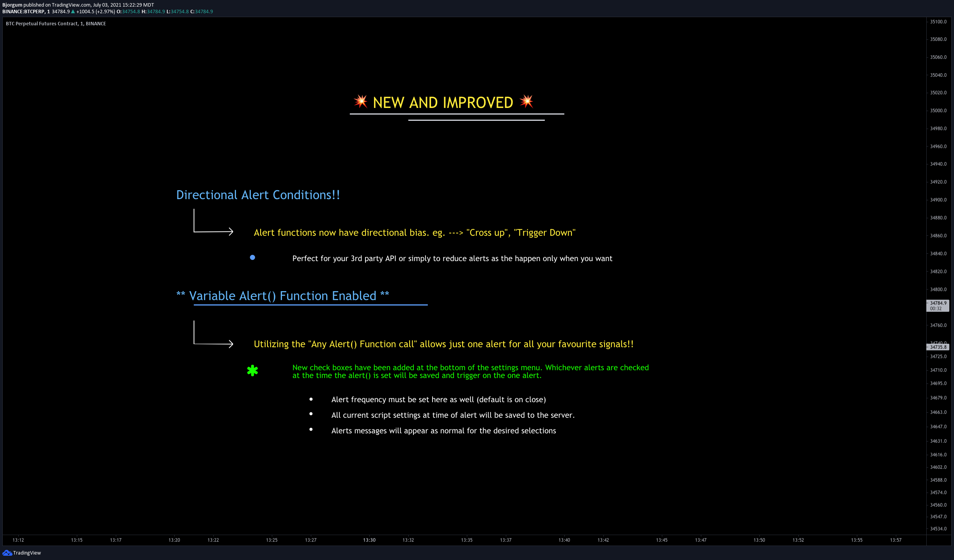Click the Utilizing the Any Alert() Function call line

coord(444,344)
